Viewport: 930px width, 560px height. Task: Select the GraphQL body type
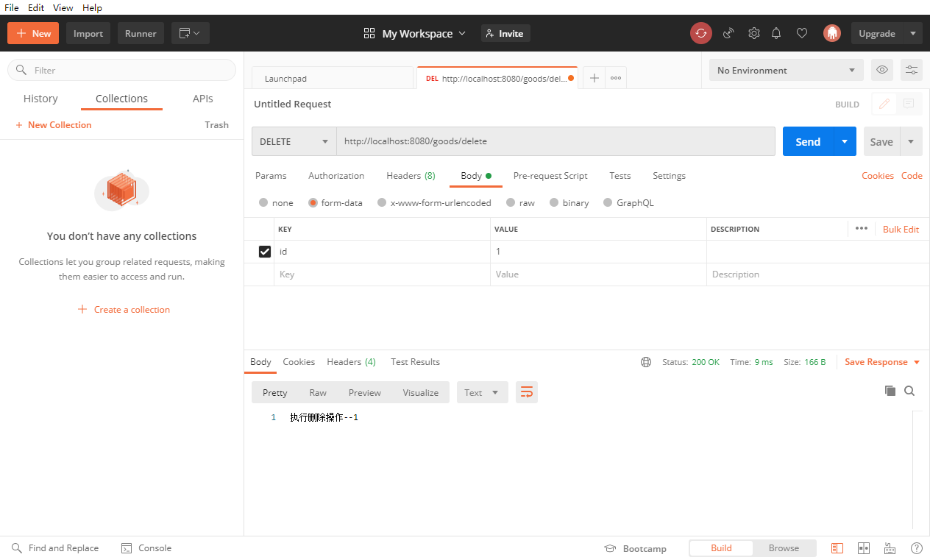(608, 202)
